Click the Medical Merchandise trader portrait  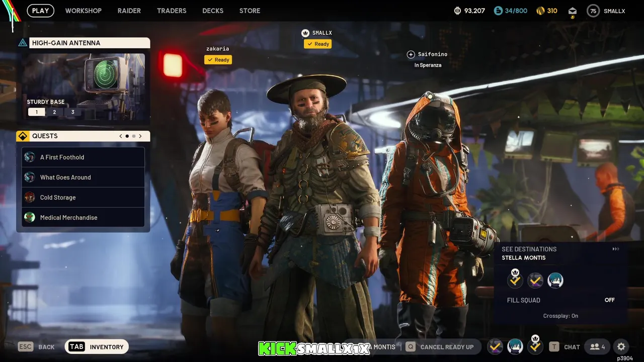(x=30, y=218)
